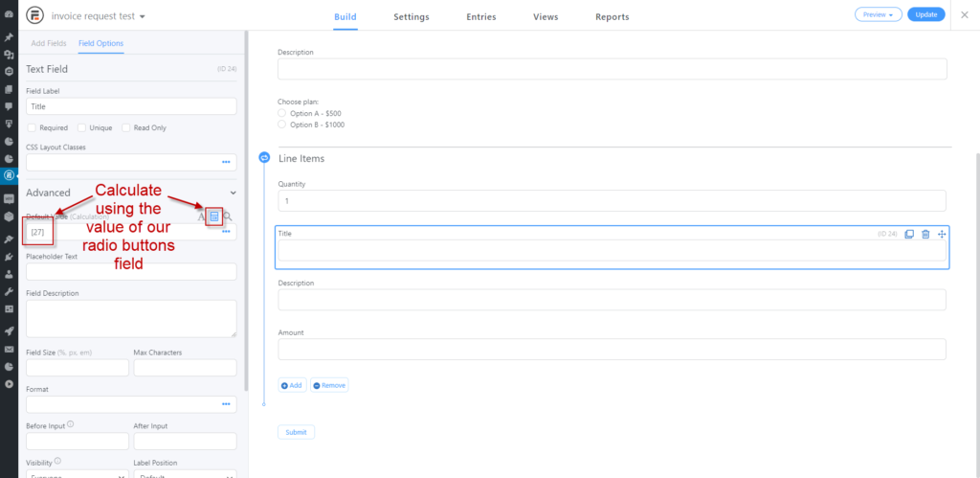Enable the Unique checkbox
The height and width of the screenshot is (478, 980).
(82, 127)
